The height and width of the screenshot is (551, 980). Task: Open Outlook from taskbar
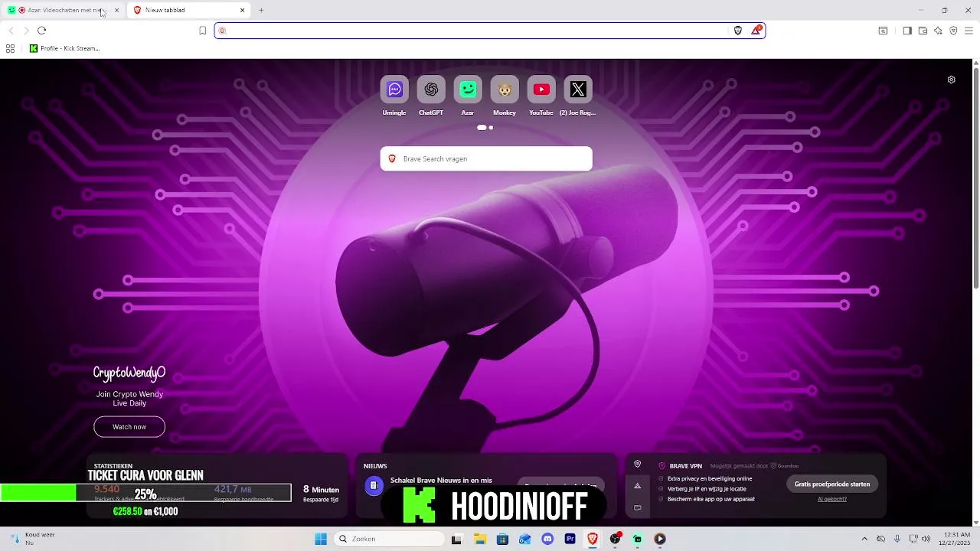(524, 539)
